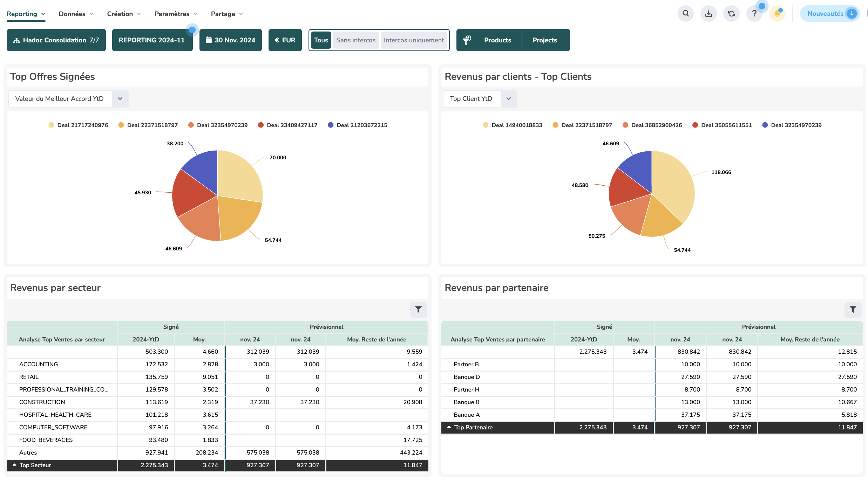Toggle Deal 21203672215 legend entry
Image resolution: width=868 pixels, height=491 pixels.
357,125
